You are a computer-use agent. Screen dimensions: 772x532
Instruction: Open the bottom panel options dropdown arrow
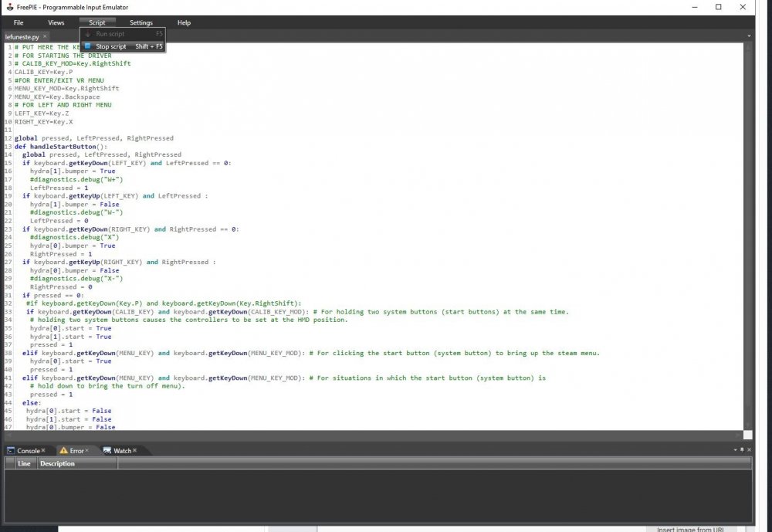(735, 449)
